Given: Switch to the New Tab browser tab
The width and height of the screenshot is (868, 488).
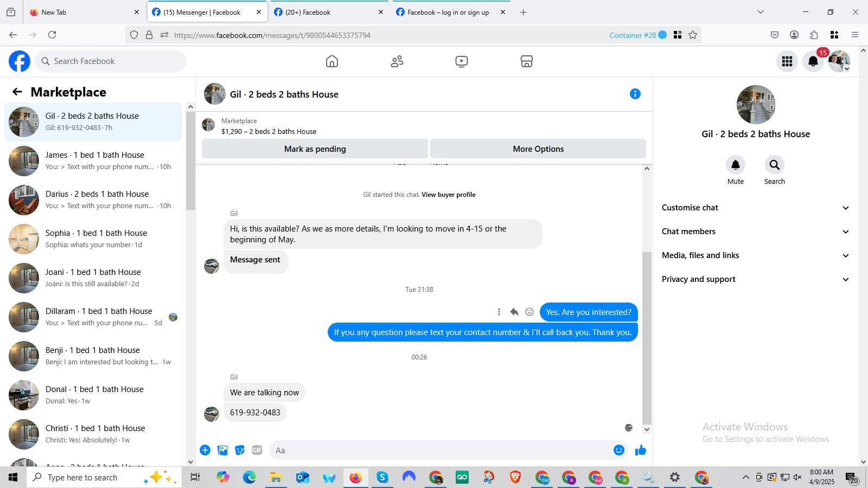Looking at the screenshot, I should pos(85,12).
